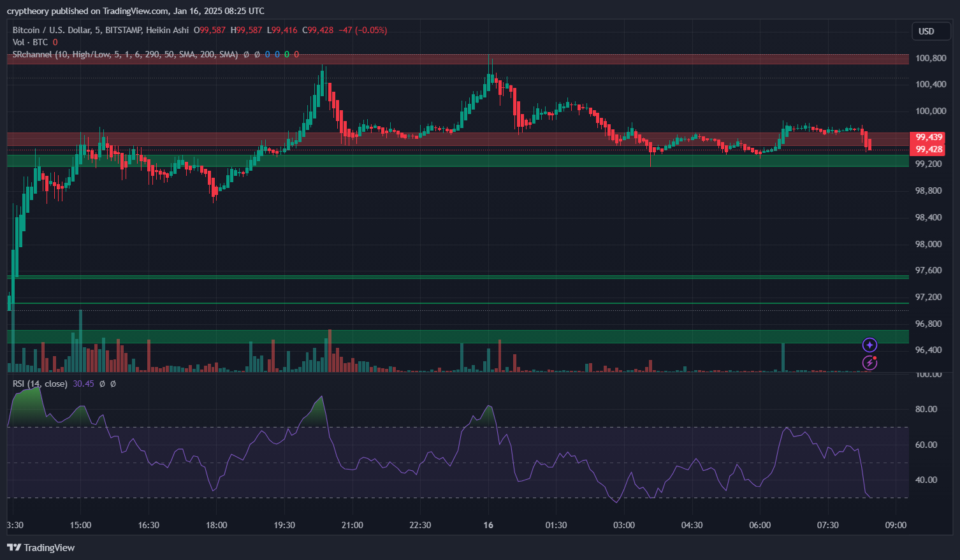Click the 21:00 time axis label

point(353,525)
